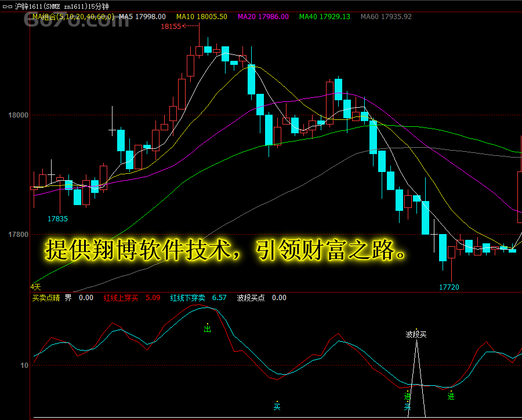
Task: Click the 17800 price axis label
Action: (19, 235)
